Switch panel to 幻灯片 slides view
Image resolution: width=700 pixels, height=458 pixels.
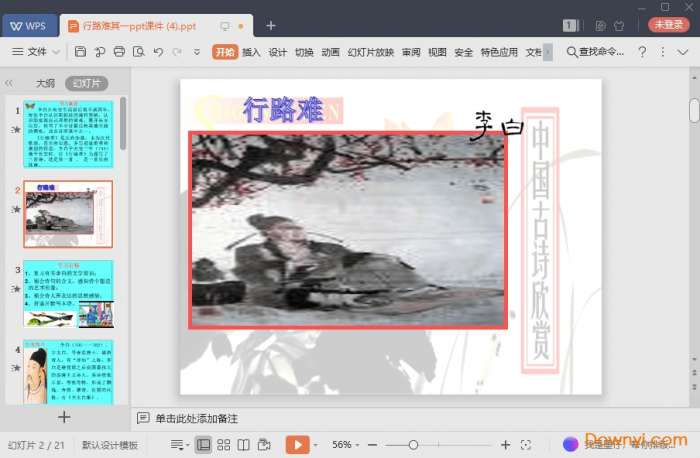[x=86, y=84]
